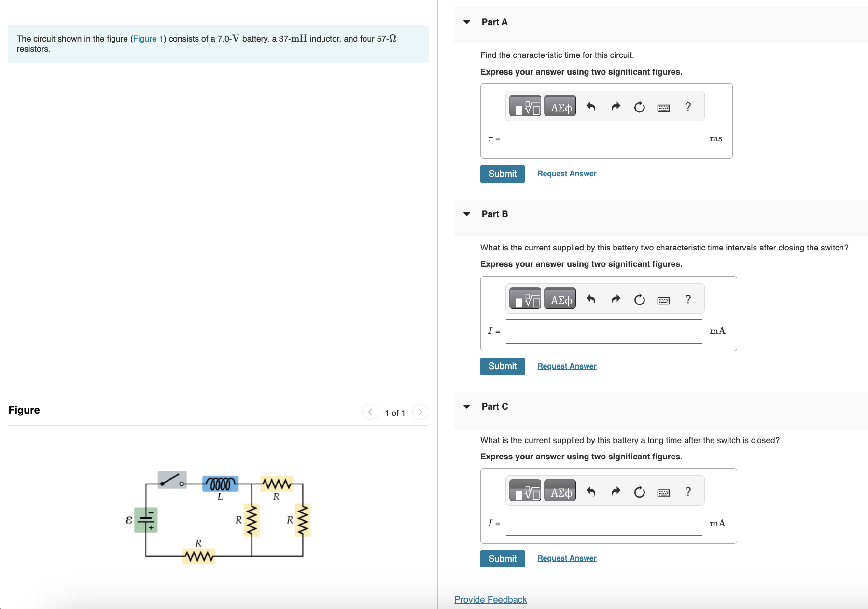This screenshot has width=868, height=609.
Task: Collapse the Part B section
Action: coord(467,214)
